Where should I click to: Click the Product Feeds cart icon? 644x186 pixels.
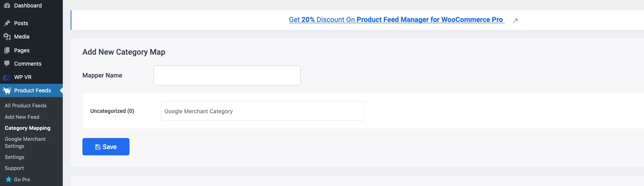pos(7,90)
